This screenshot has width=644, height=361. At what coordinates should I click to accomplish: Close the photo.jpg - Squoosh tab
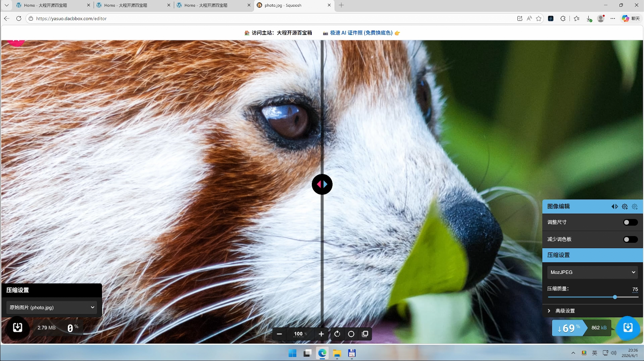[329, 5]
